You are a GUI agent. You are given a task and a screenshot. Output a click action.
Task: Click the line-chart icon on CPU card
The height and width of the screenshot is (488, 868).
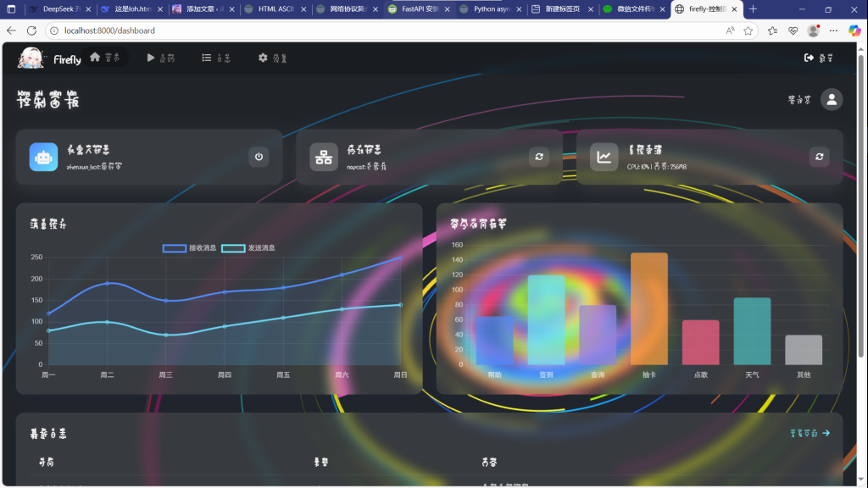tap(604, 157)
